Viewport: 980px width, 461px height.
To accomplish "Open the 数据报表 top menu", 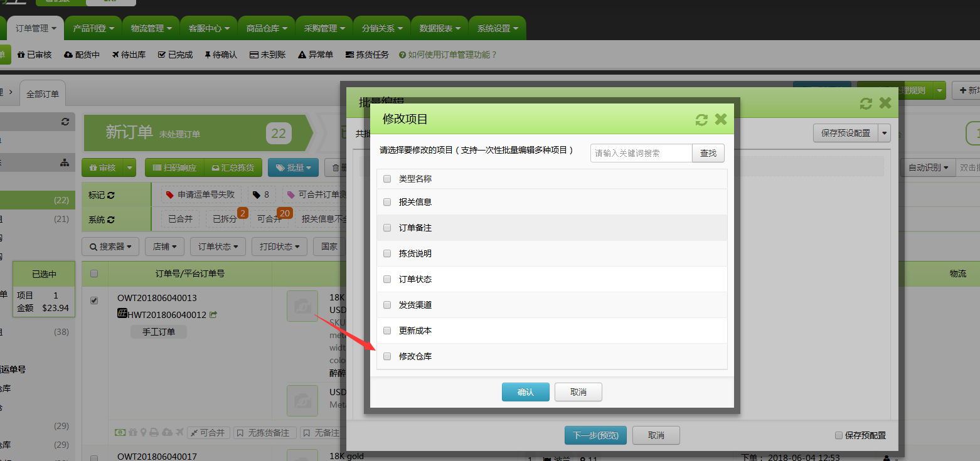I will tap(440, 28).
